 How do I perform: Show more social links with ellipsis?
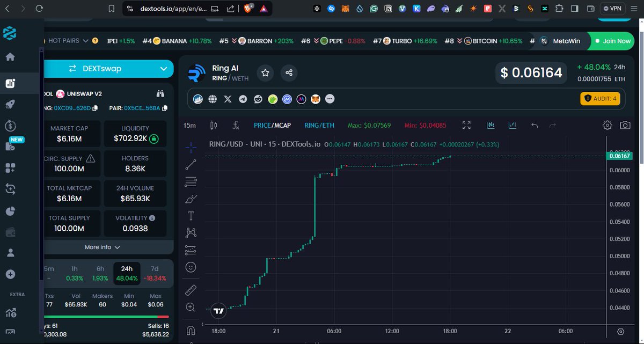330,99
